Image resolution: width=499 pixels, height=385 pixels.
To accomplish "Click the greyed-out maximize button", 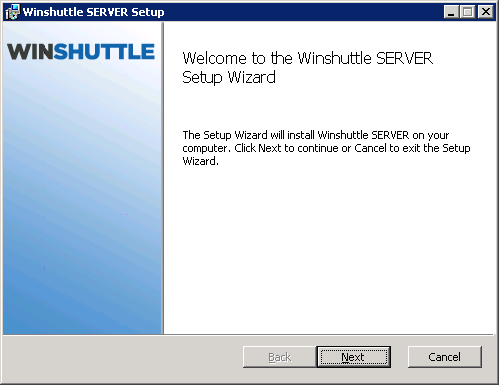I will click(468, 12).
